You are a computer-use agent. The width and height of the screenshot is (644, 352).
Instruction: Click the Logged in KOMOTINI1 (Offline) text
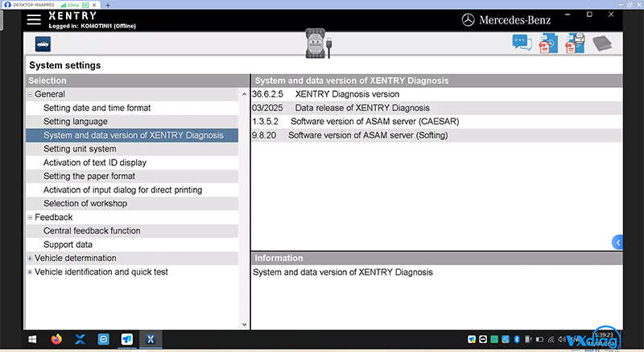(92, 26)
